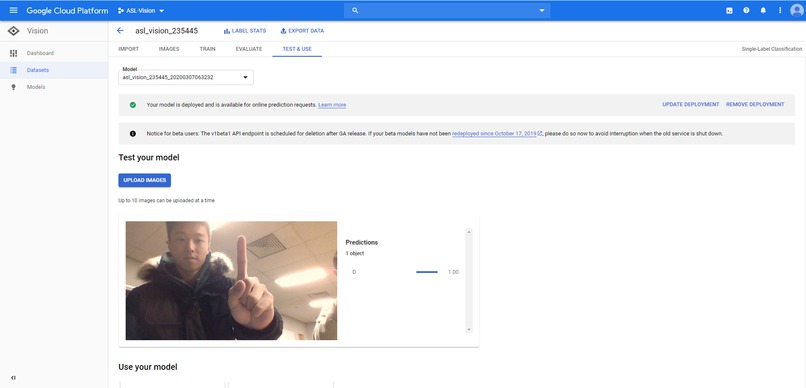Viewport: 806px width, 388px height.
Task: Click the Datasets list icon
Action: click(14, 70)
